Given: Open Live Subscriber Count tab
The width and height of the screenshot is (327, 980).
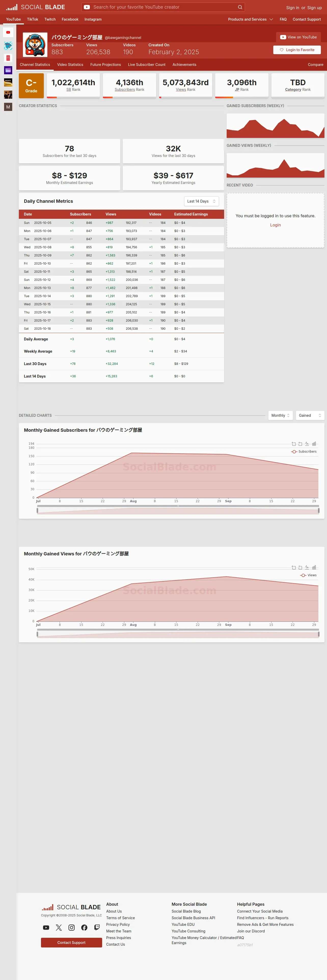Looking at the screenshot, I should [x=146, y=65].
